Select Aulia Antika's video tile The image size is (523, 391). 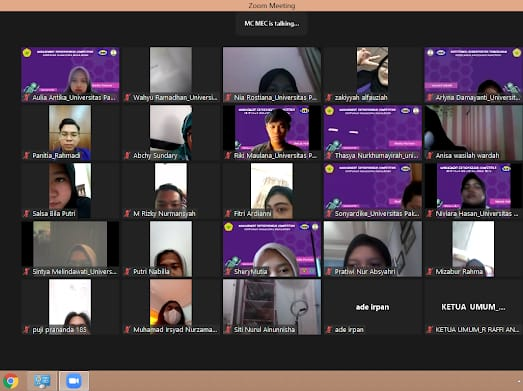point(70,74)
